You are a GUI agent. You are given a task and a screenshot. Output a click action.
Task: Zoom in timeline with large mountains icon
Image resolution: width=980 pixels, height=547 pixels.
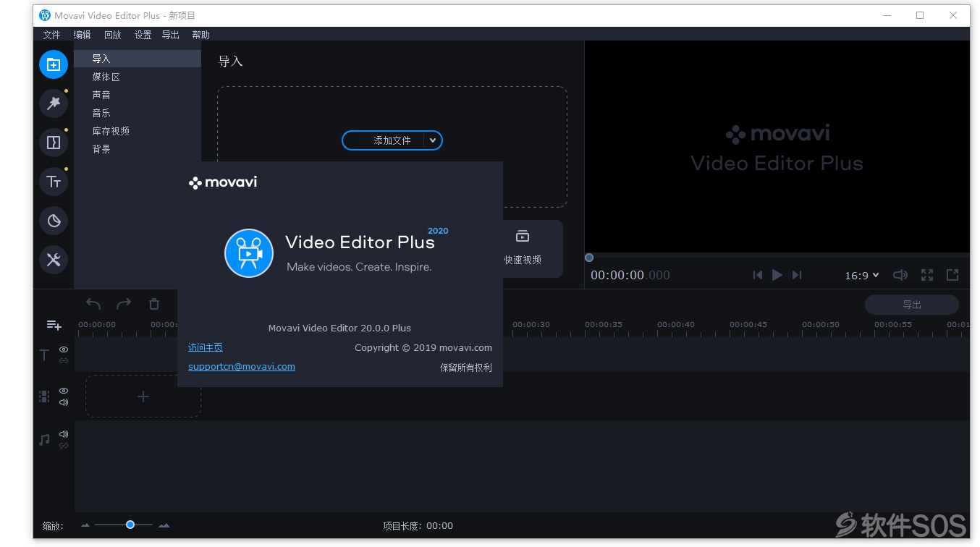point(164,525)
